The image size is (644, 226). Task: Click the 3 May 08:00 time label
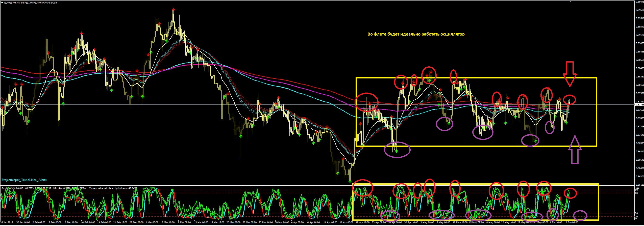pos(427,222)
